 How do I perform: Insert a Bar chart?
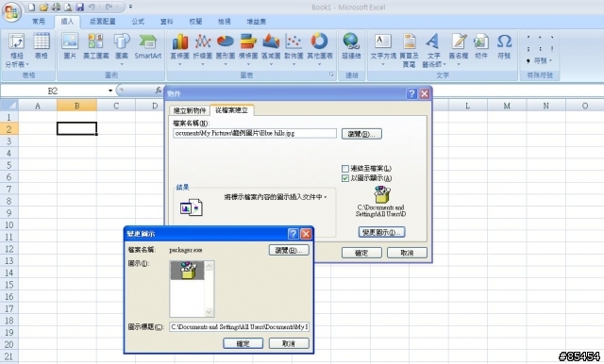coord(248,50)
